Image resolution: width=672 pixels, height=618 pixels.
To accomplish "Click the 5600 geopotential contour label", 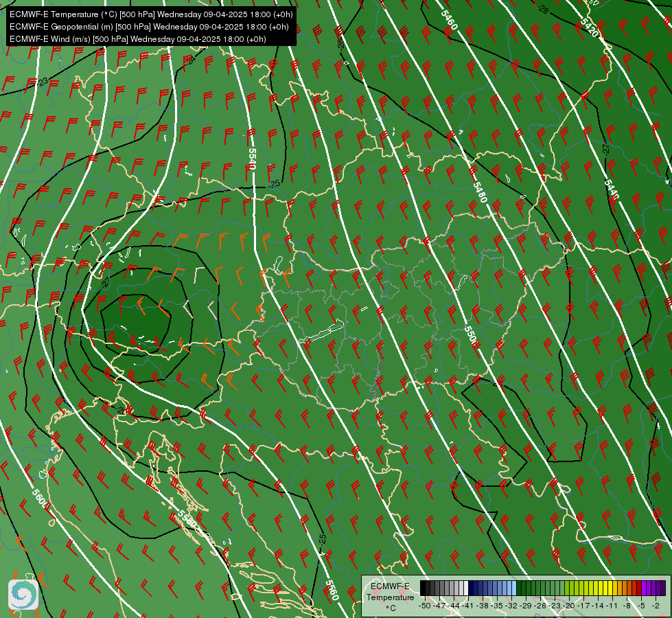I will coord(39,498).
